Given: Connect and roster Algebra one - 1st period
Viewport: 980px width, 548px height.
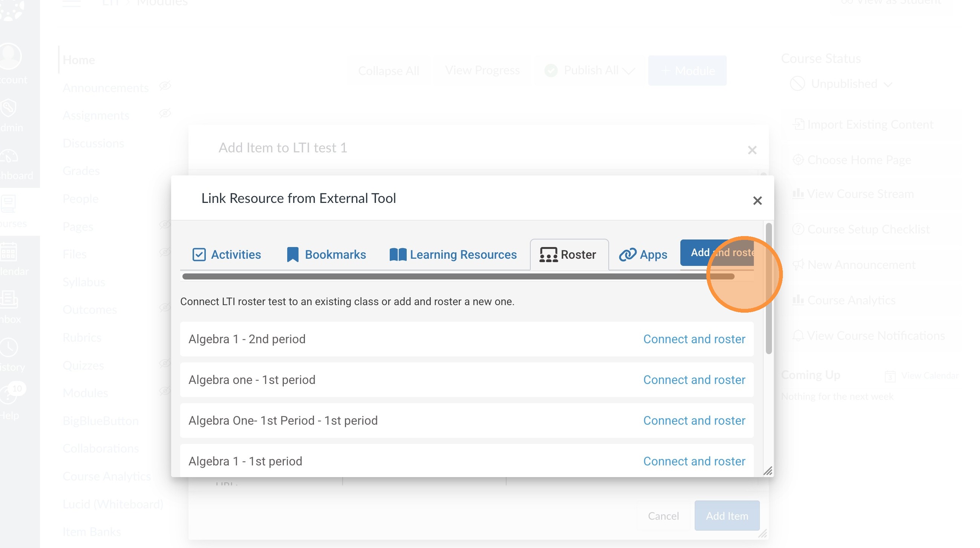Looking at the screenshot, I should click(x=694, y=379).
